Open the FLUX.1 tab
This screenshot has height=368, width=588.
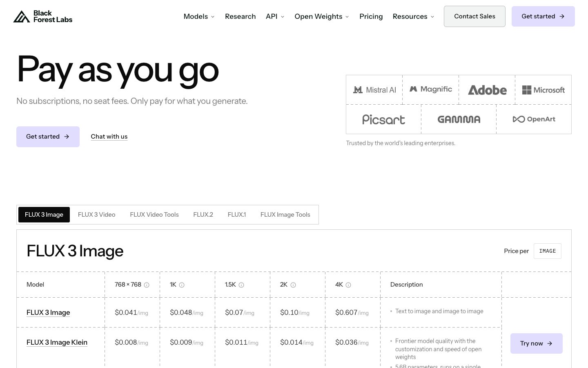[237, 215]
